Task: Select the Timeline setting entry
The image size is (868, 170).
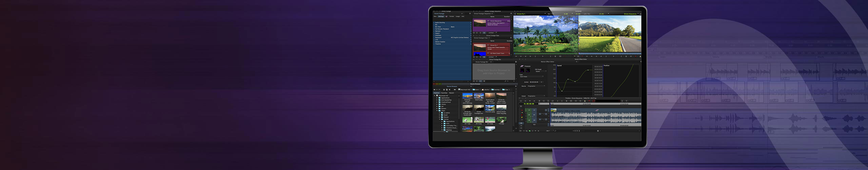Action: click(438, 44)
